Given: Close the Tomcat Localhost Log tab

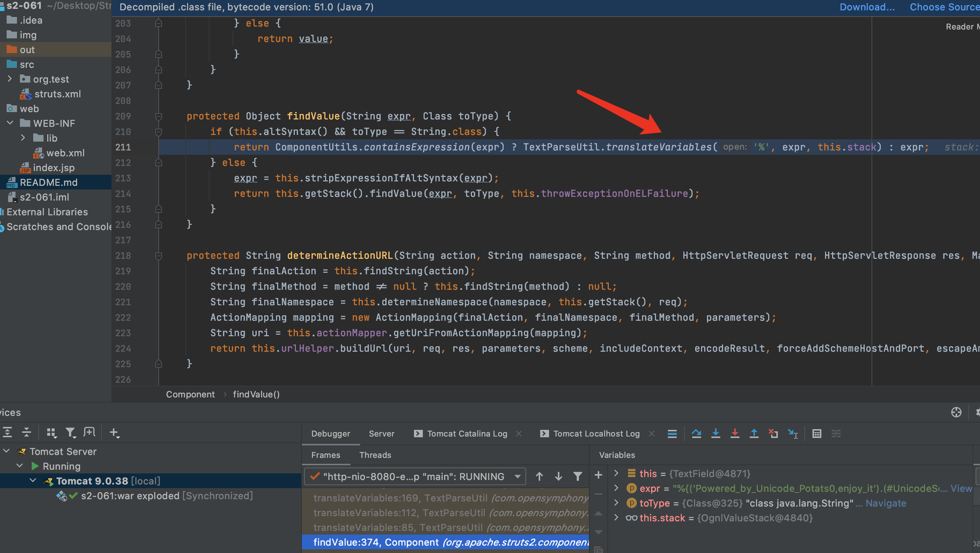Looking at the screenshot, I should point(651,434).
